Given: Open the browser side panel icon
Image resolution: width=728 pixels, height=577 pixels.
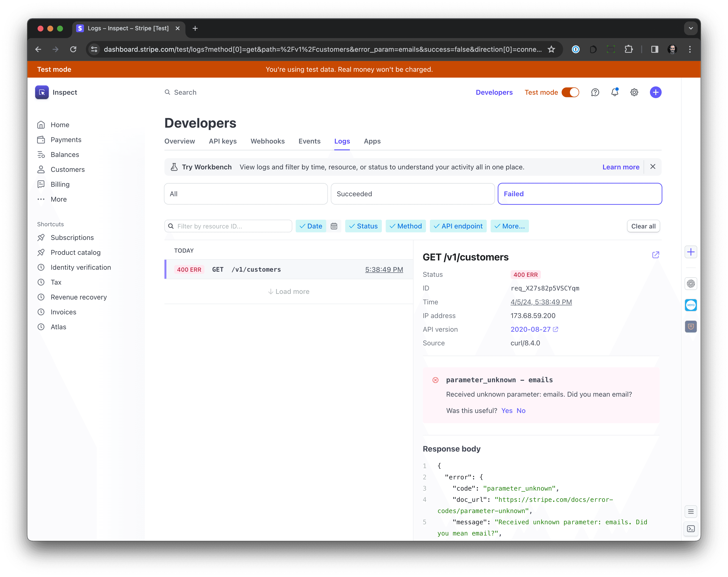Looking at the screenshot, I should [654, 49].
